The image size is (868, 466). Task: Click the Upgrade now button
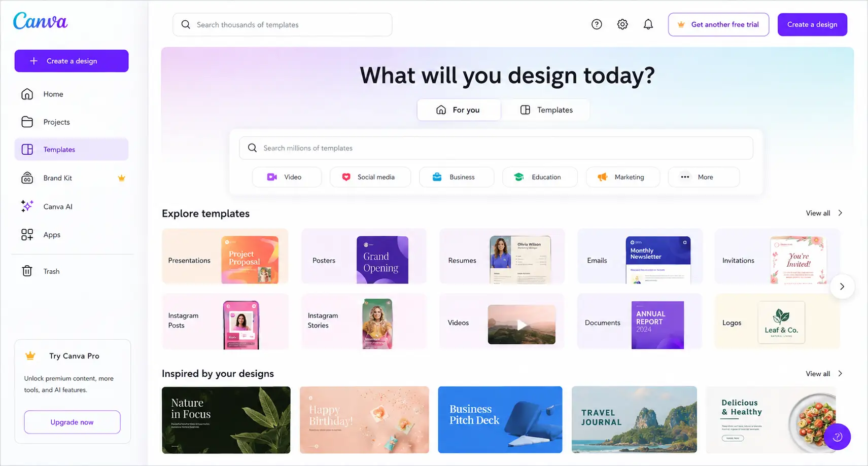[72, 422]
